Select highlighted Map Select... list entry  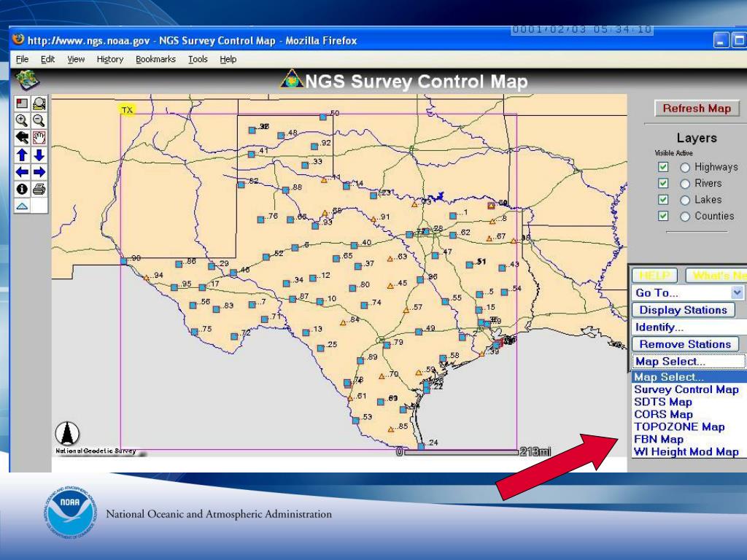pyautogui.click(x=689, y=377)
